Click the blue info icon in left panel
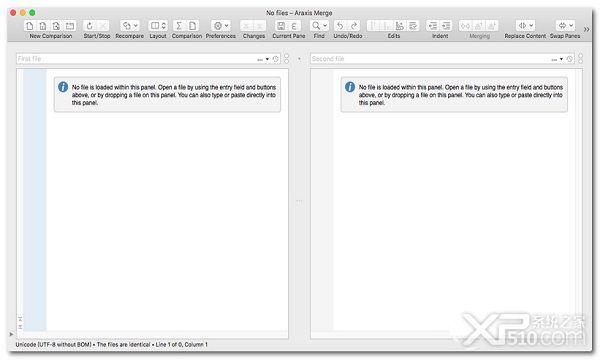This screenshot has height=360, width=600. (x=63, y=87)
